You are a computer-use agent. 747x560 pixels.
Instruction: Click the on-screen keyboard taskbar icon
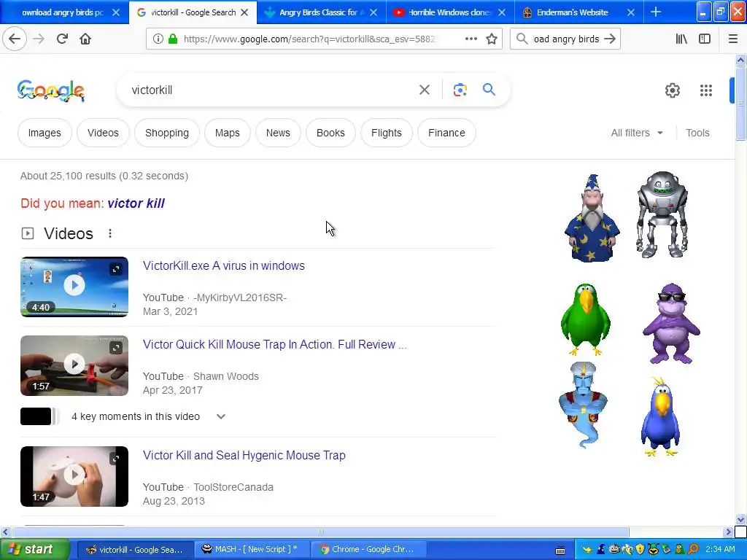pyautogui.click(x=560, y=550)
